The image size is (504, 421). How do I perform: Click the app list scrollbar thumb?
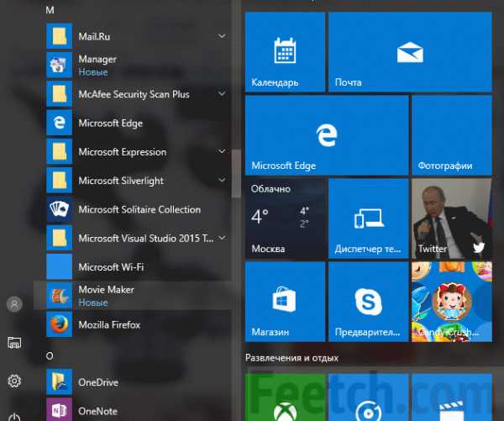coord(236,173)
